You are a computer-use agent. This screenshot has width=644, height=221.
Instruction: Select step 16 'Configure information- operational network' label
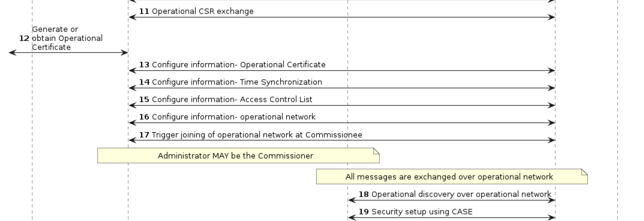[x=233, y=117]
